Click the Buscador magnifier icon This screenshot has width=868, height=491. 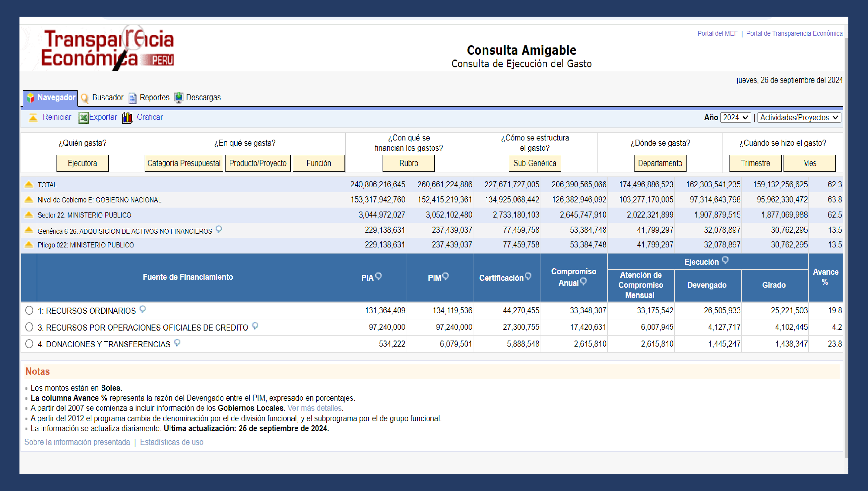[85, 98]
